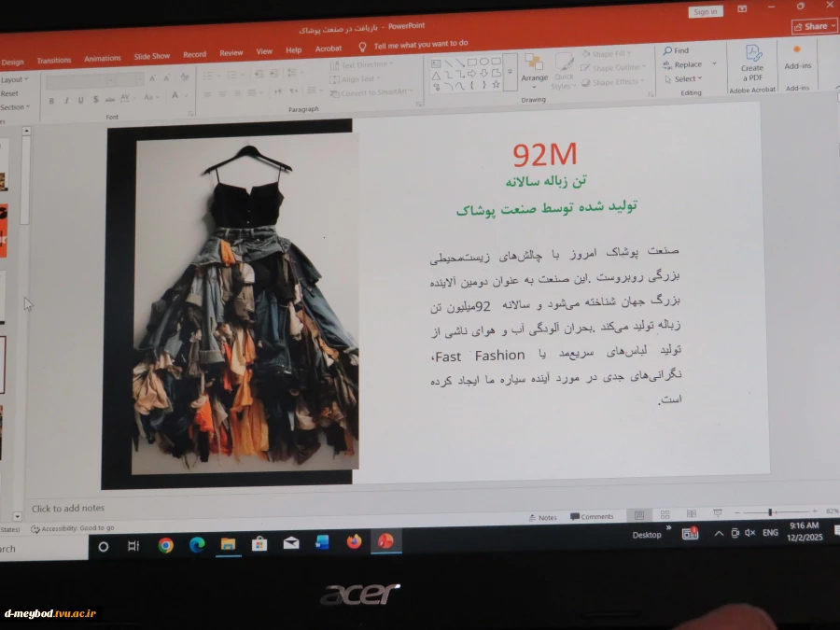Select the Rectangle shape in gallery

(x=472, y=63)
